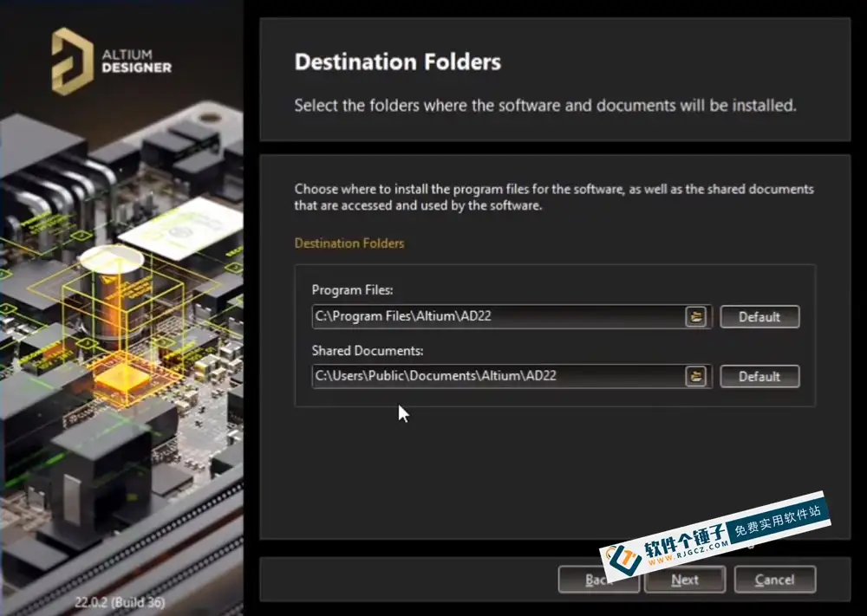This screenshot has width=867, height=616.
Task: Select the 'Destination Folders' page heading
Action: [398, 62]
